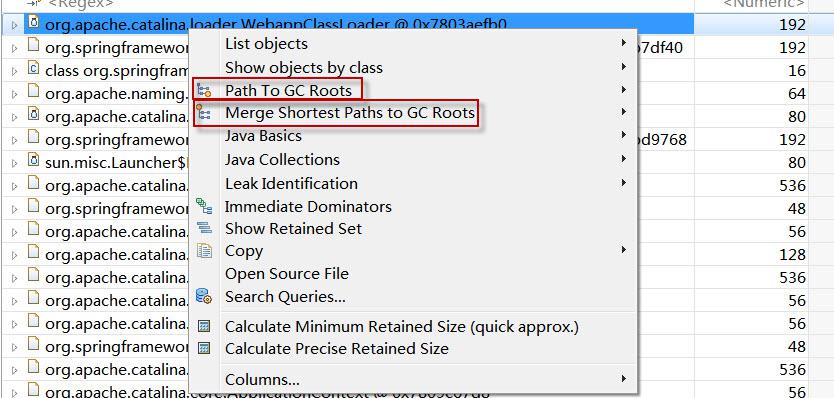Open the Java Collections menu entry
Screen dimensions: 834x398
(x=282, y=160)
